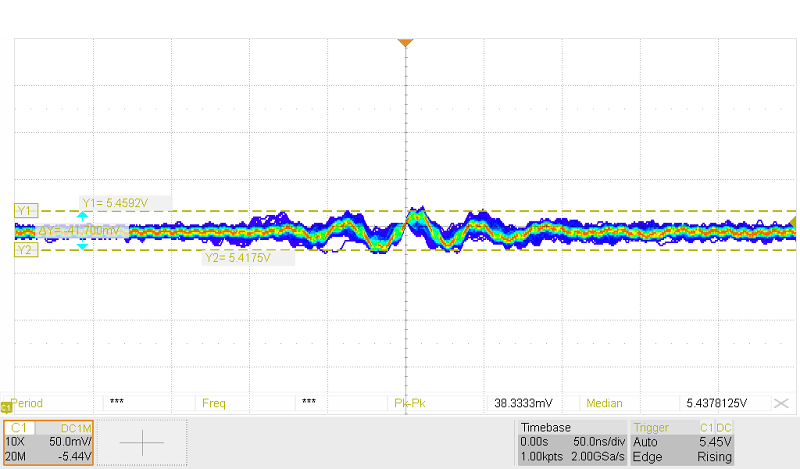Click the Y2= 5.4175V cursor readout

(x=235, y=257)
